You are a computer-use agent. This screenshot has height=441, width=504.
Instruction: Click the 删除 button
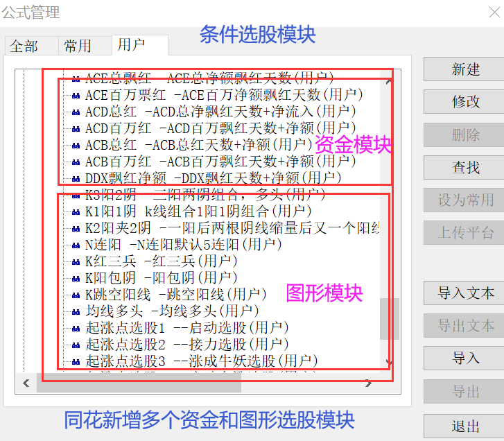[x=465, y=135]
